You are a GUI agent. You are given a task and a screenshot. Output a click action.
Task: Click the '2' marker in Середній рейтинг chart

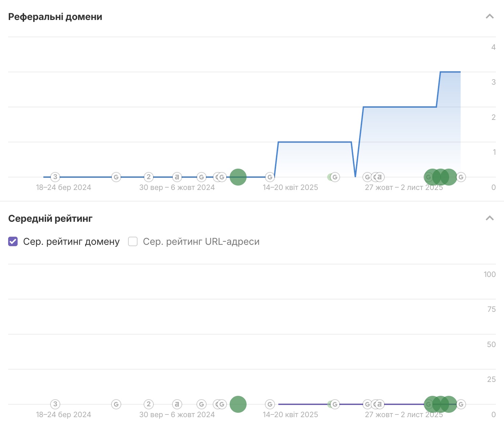tap(148, 404)
